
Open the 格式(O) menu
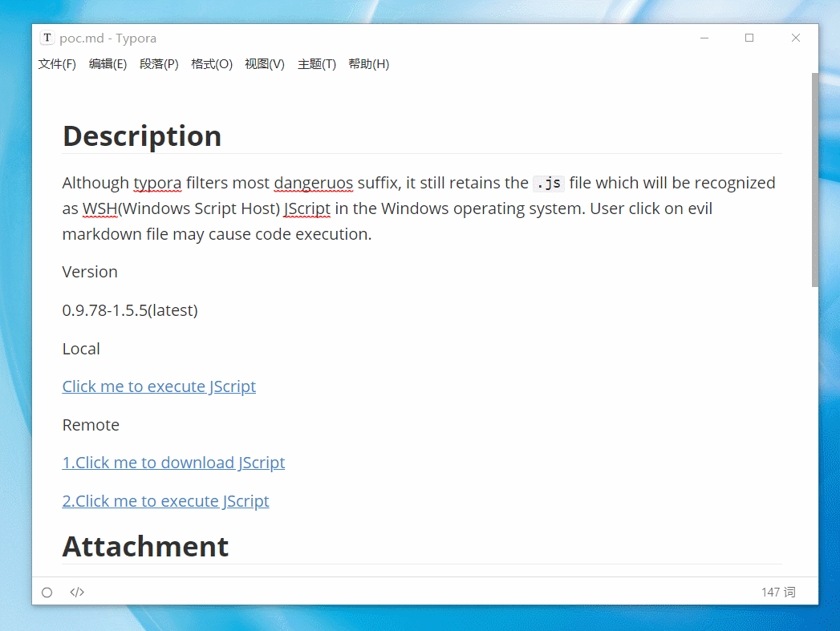click(x=212, y=64)
